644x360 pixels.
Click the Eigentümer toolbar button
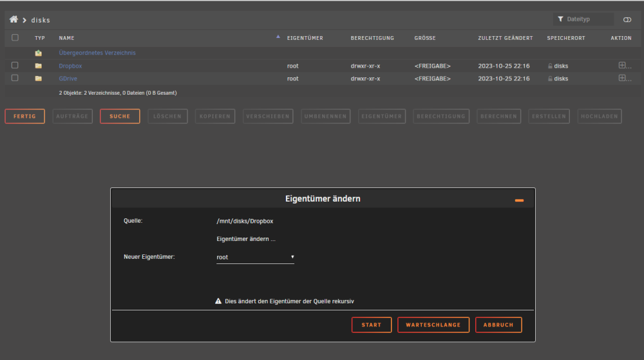click(381, 116)
